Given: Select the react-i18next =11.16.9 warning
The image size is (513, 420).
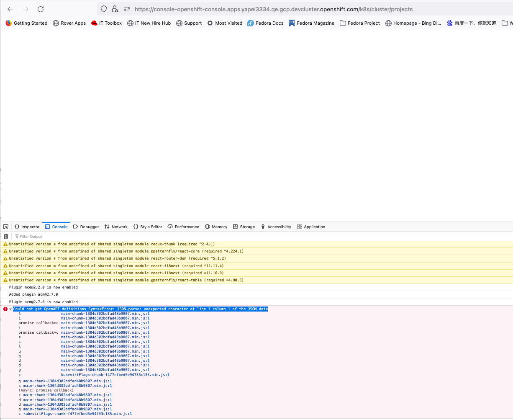Looking at the screenshot, I should pos(116,273).
